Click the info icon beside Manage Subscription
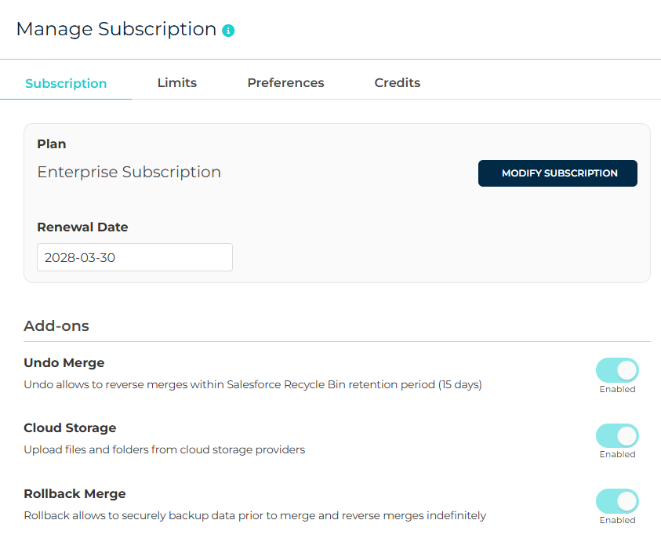The height and width of the screenshot is (553, 661). pyautogui.click(x=228, y=31)
